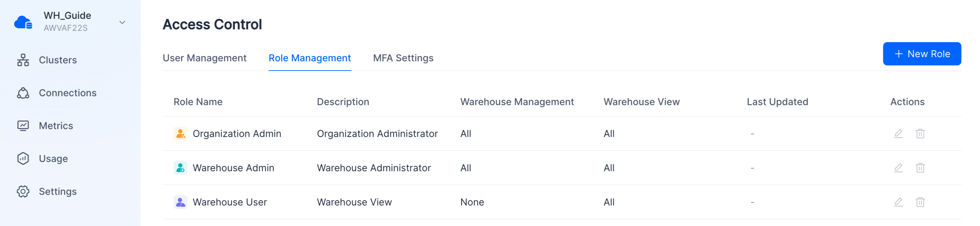The height and width of the screenshot is (226, 980).
Task: Open Clusters in the sidebar
Action: pos(57,60)
